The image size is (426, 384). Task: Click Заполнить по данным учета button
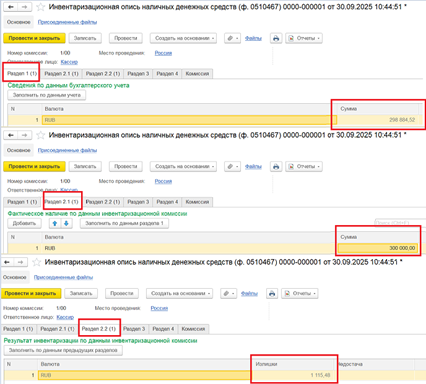[47, 95]
